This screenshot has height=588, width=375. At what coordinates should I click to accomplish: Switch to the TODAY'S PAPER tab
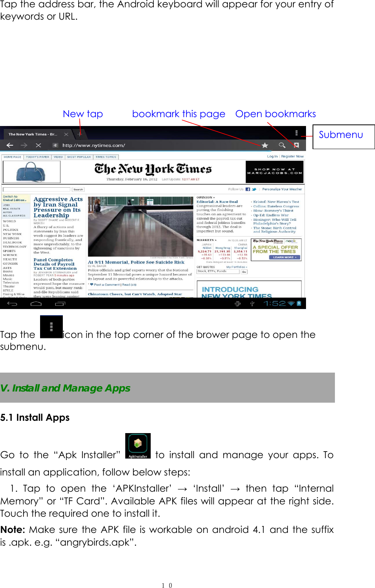click(37, 156)
